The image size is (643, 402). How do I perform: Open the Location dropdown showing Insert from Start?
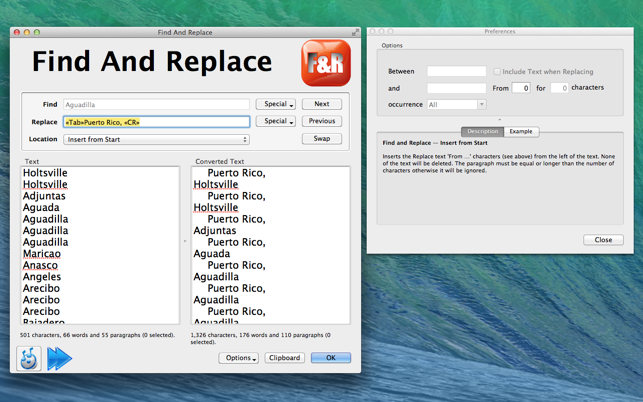156,139
